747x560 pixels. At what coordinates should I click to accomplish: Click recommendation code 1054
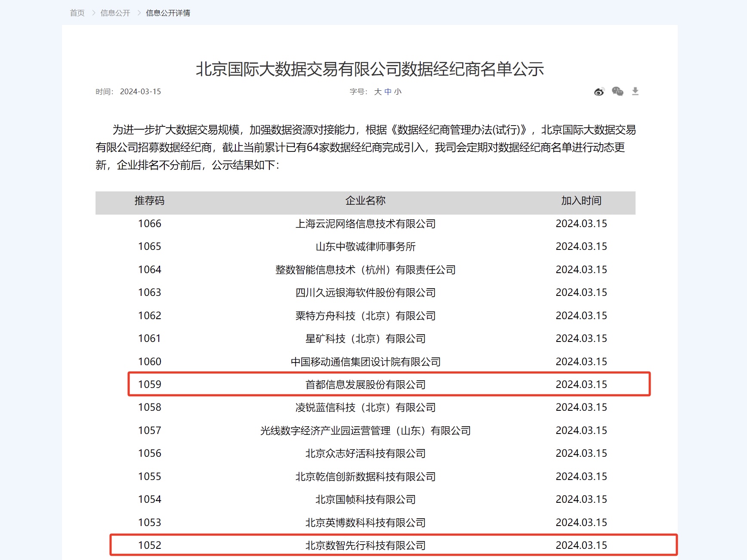[x=150, y=499]
